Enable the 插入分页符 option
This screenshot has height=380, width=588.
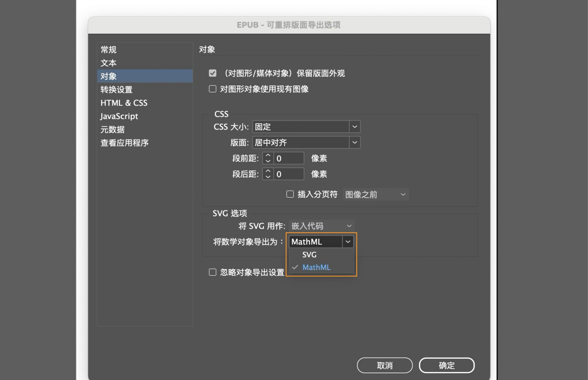(290, 194)
